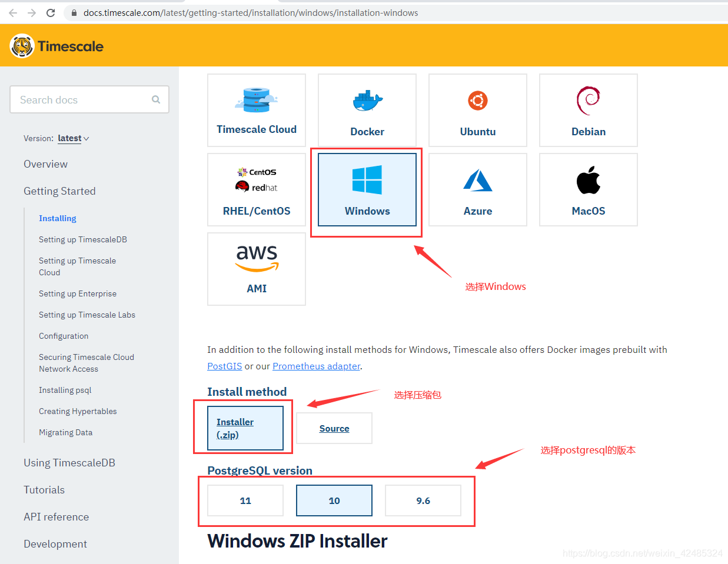Click the Windows ZIP Installer heading
The height and width of the screenshot is (564, 728).
297,541
